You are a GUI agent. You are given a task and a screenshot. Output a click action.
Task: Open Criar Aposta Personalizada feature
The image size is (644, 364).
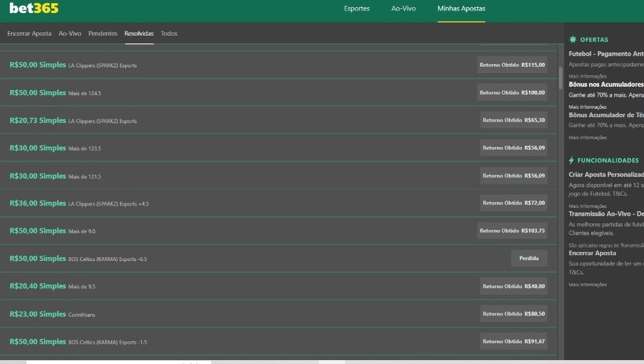coord(606,174)
